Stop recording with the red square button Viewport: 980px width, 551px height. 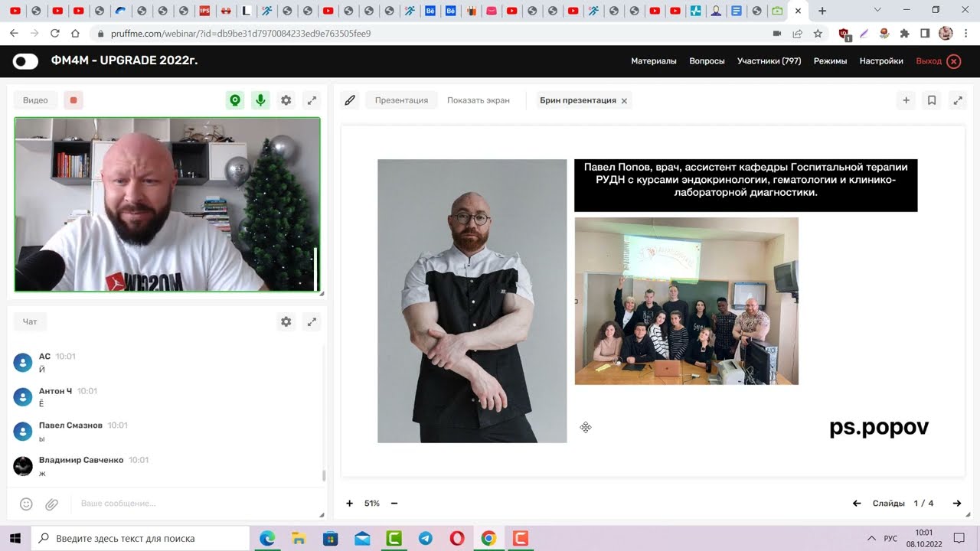pyautogui.click(x=73, y=100)
